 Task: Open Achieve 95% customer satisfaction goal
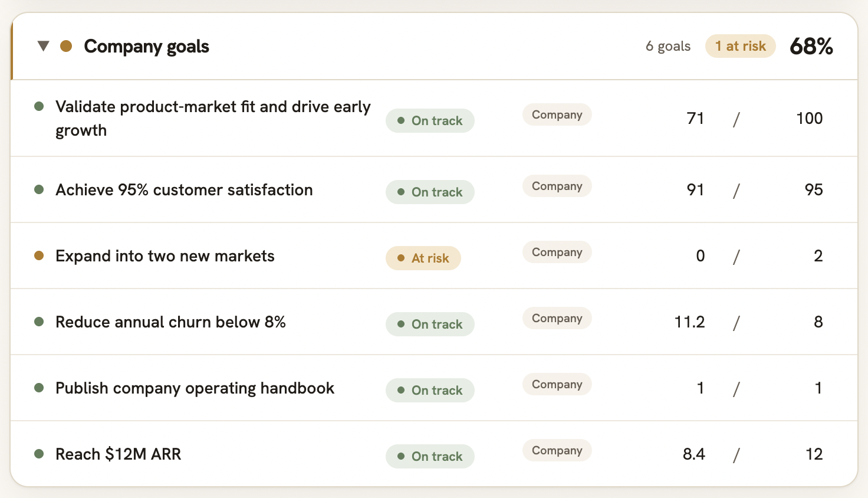(x=184, y=189)
